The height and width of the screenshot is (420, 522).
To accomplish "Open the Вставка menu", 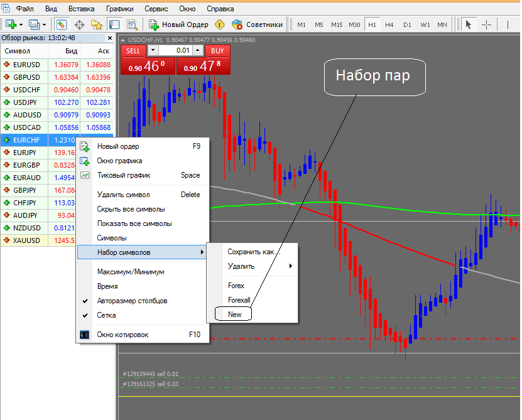I will pyautogui.click(x=81, y=9).
